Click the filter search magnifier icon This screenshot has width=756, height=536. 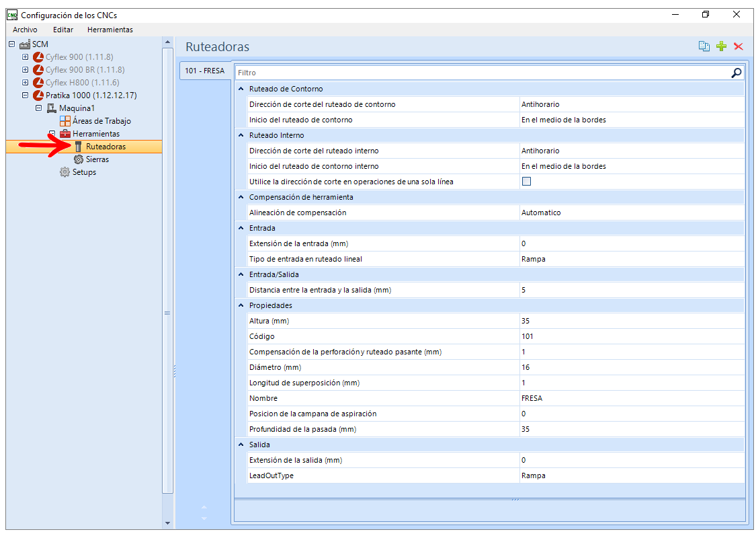click(x=737, y=73)
